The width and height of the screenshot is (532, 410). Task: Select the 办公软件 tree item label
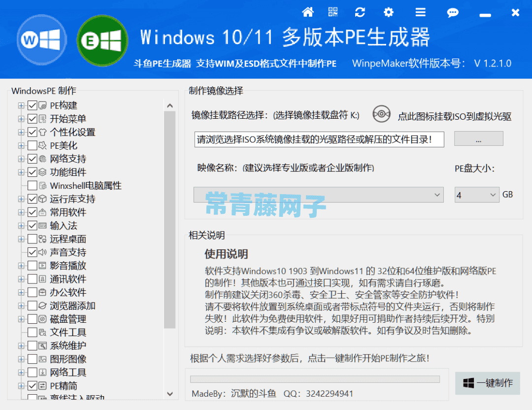coord(68,292)
